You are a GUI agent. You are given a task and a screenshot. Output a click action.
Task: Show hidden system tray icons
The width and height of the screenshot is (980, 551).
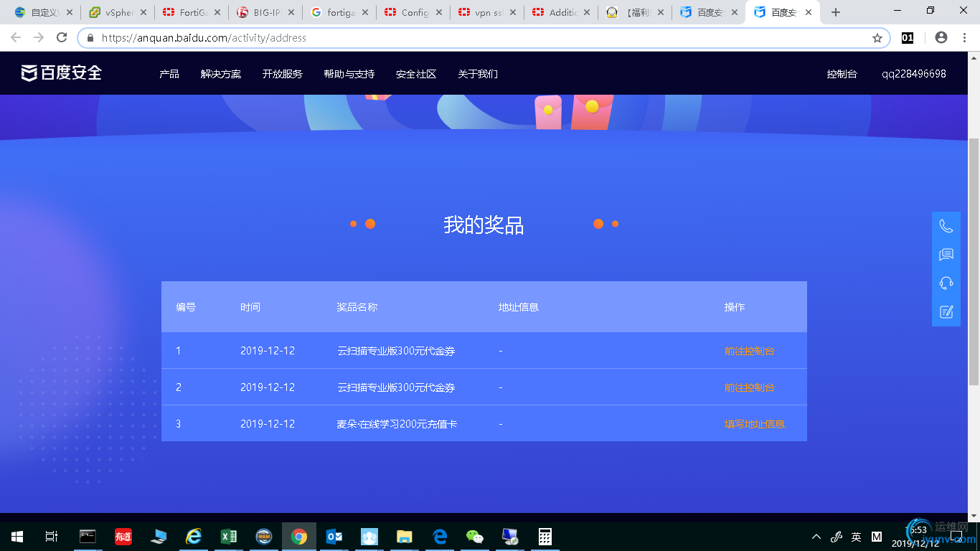pyautogui.click(x=816, y=537)
